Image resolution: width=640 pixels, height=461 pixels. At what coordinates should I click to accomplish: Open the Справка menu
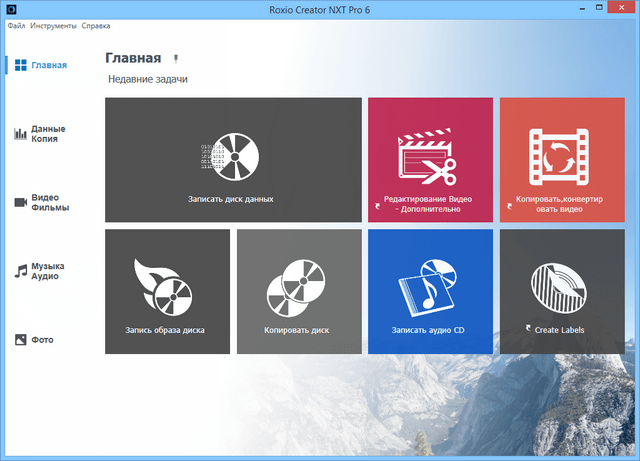(97, 25)
